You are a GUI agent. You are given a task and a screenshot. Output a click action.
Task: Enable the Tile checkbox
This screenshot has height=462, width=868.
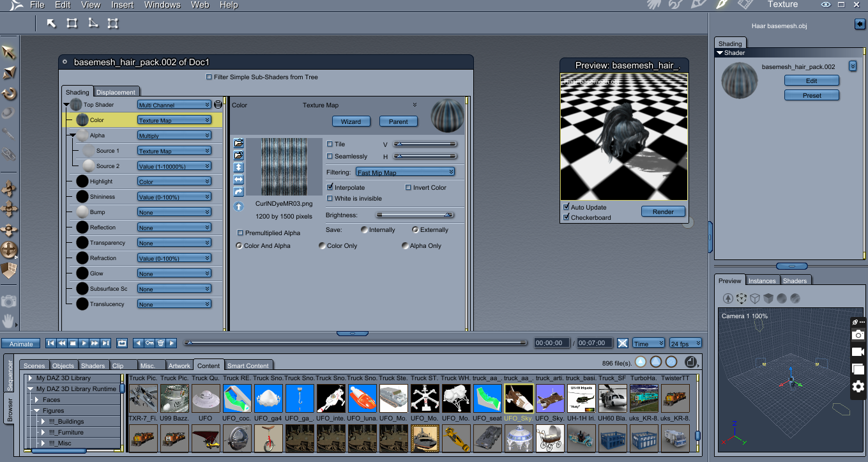click(330, 144)
